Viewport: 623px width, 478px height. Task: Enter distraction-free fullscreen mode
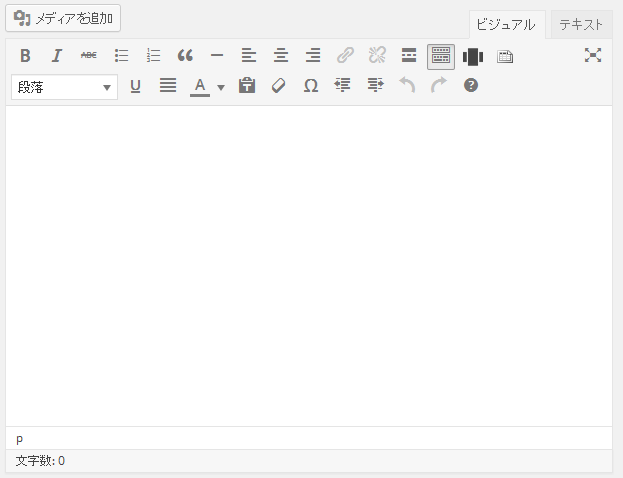(593, 55)
